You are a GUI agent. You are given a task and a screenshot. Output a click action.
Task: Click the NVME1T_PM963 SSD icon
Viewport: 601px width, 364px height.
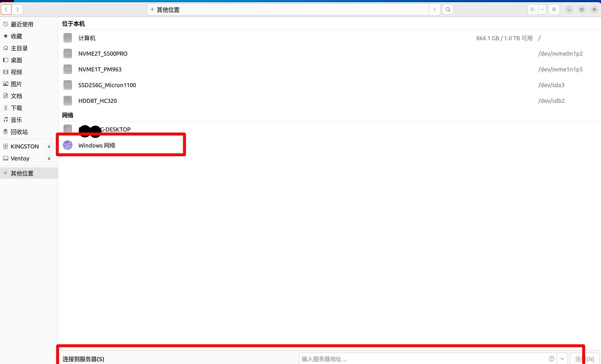pos(68,69)
